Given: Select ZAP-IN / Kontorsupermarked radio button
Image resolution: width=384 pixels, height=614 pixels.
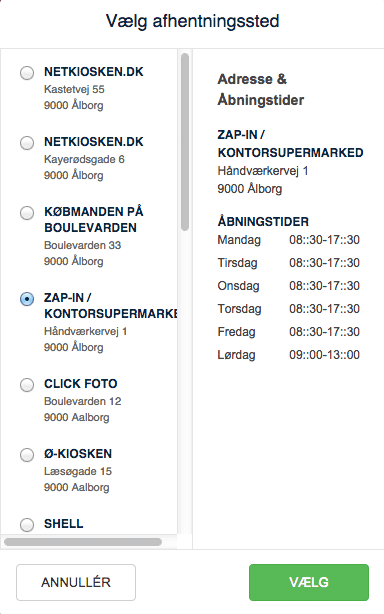Looking at the screenshot, I should pyautogui.click(x=27, y=299).
